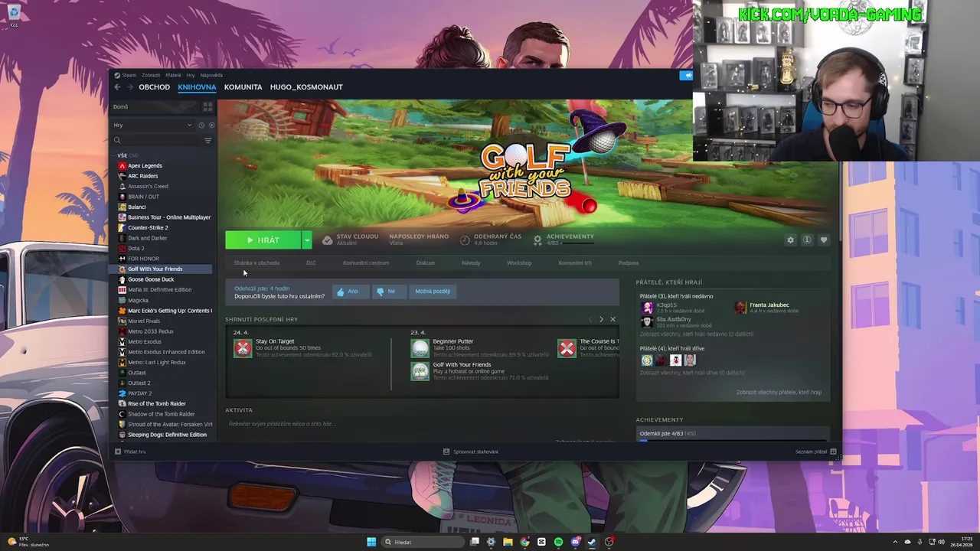Viewport: 980px width, 551px height.
Task: Click Možná později button
Action: click(x=433, y=291)
